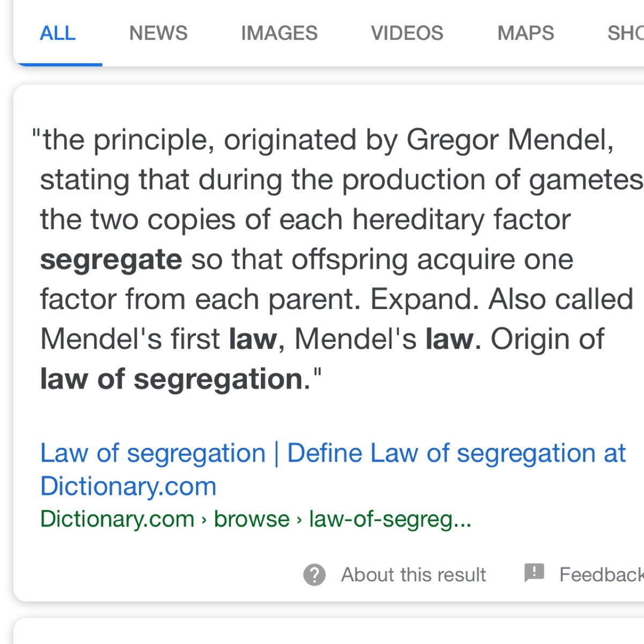Go to the MAPS tab
644x644 pixels.
click(x=526, y=33)
